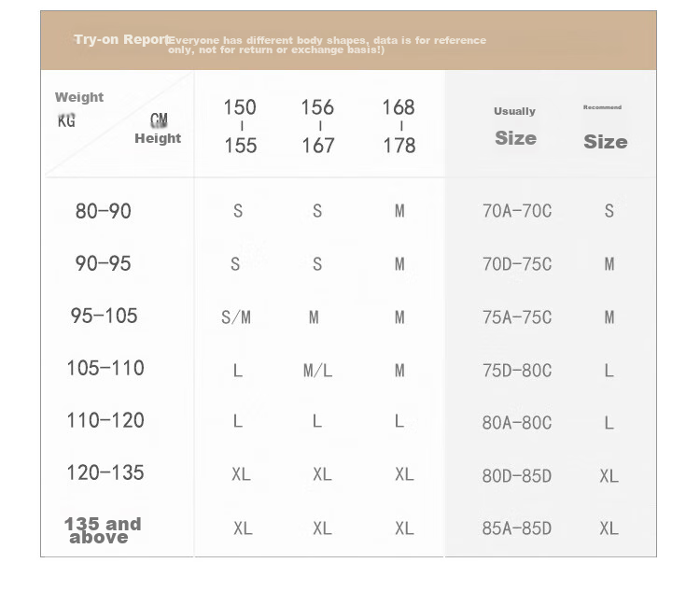Click the Recommend Size column header

pyautogui.click(x=606, y=128)
